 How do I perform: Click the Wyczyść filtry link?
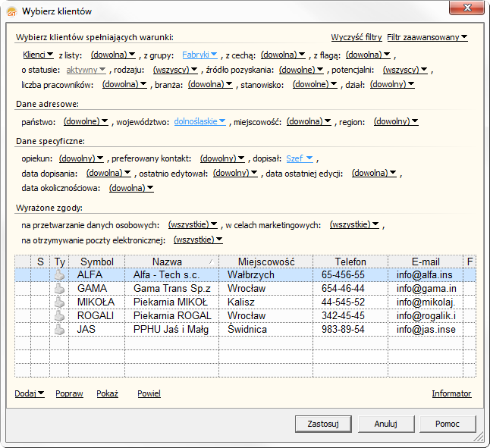coord(356,37)
